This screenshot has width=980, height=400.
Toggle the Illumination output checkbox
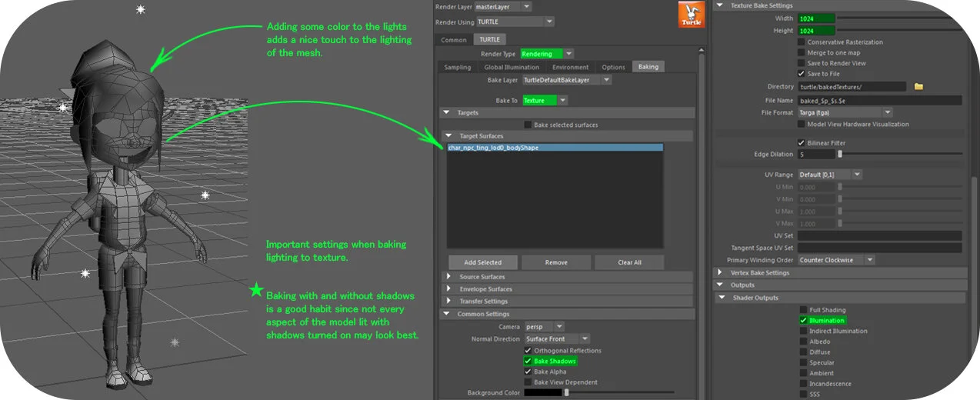tap(804, 321)
